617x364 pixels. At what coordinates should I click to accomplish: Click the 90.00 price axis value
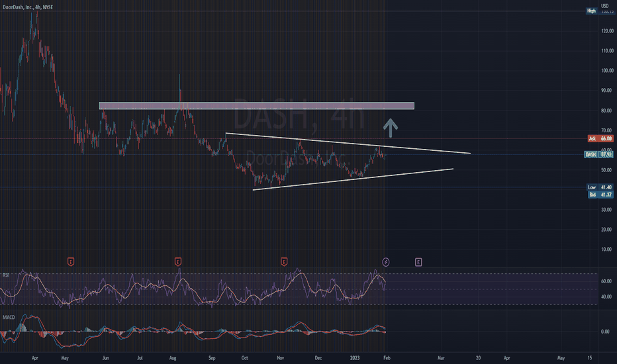pyautogui.click(x=607, y=91)
